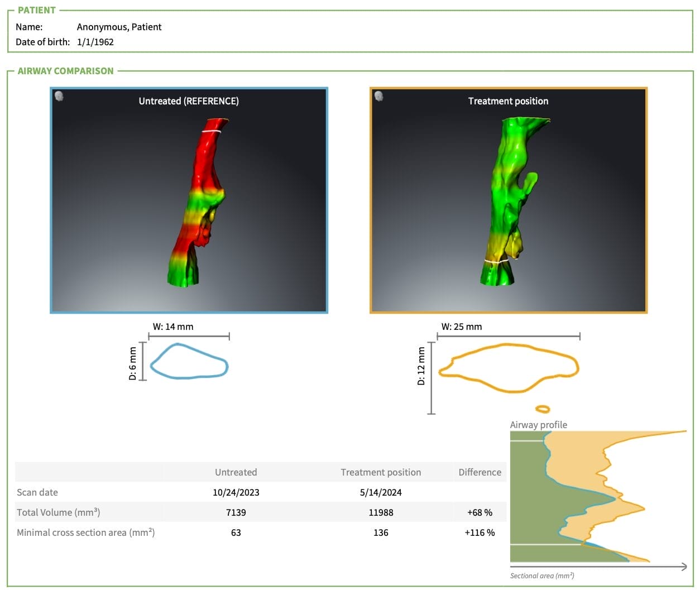Click the skull icon in Untreated view
This screenshot has height=595, width=700.
pyautogui.click(x=59, y=96)
